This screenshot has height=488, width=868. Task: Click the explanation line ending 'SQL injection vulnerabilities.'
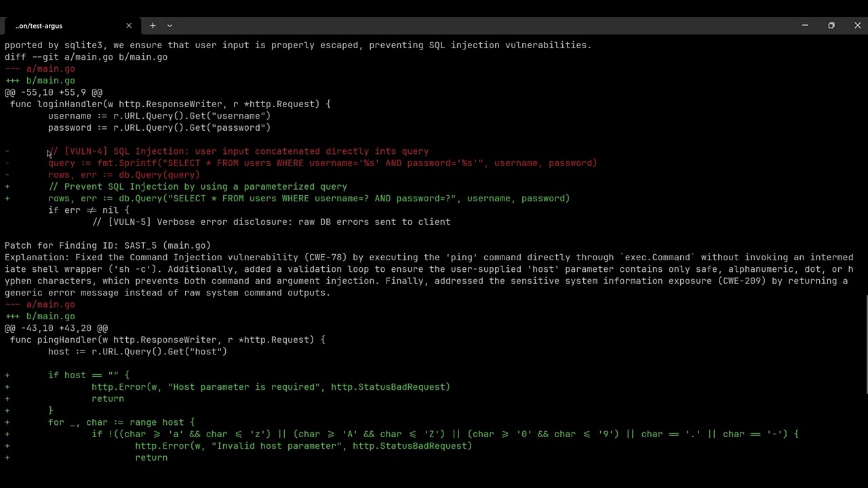(x=298, y=45)
